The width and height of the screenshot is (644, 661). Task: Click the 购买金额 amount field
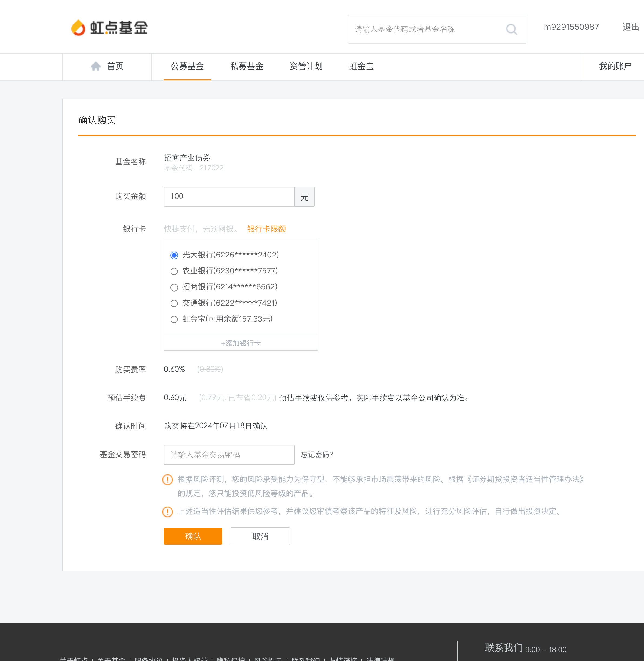click(x=229, y=197)
